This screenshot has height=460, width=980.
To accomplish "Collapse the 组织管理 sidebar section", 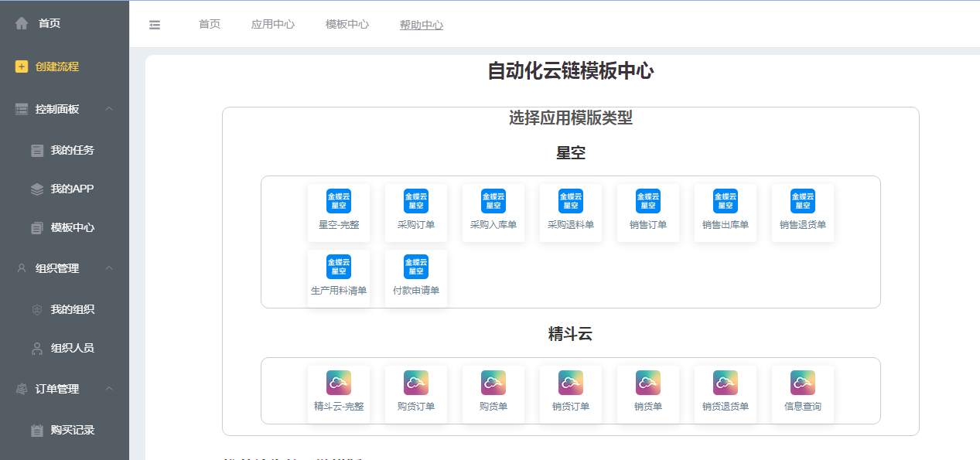I will [109, 268].
